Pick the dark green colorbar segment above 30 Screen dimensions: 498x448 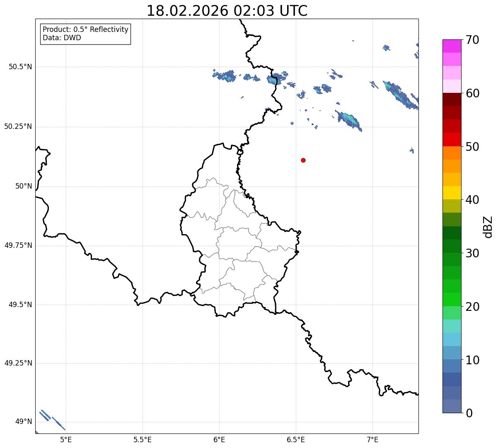coord(452,246)
